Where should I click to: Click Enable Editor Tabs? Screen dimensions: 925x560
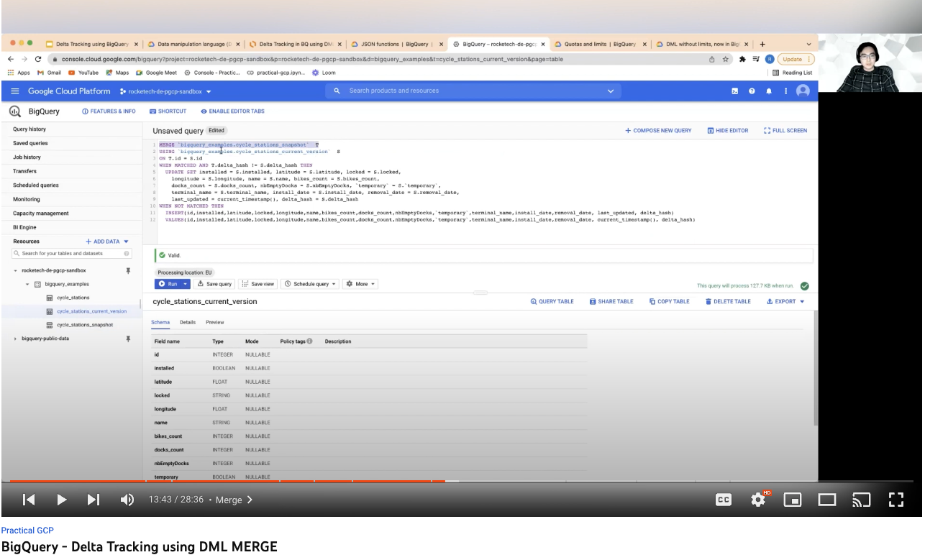click(232, 111)
